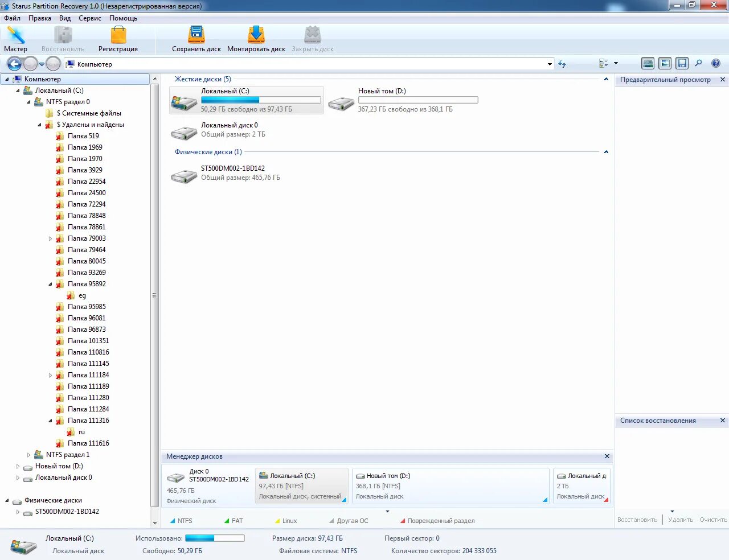The height and width of the screenshot is (560, 729).
Task: Select Папка 111616 in tree
Action: click(88, 443)
